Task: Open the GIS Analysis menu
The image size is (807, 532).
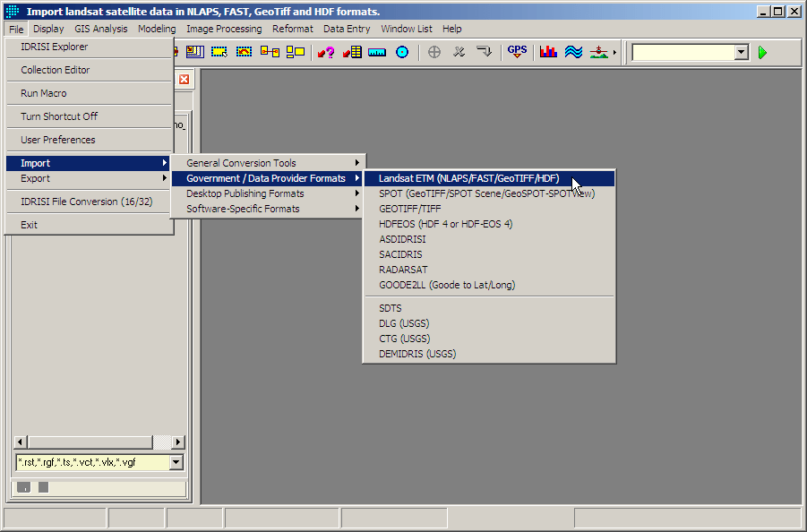Action: 101,29
